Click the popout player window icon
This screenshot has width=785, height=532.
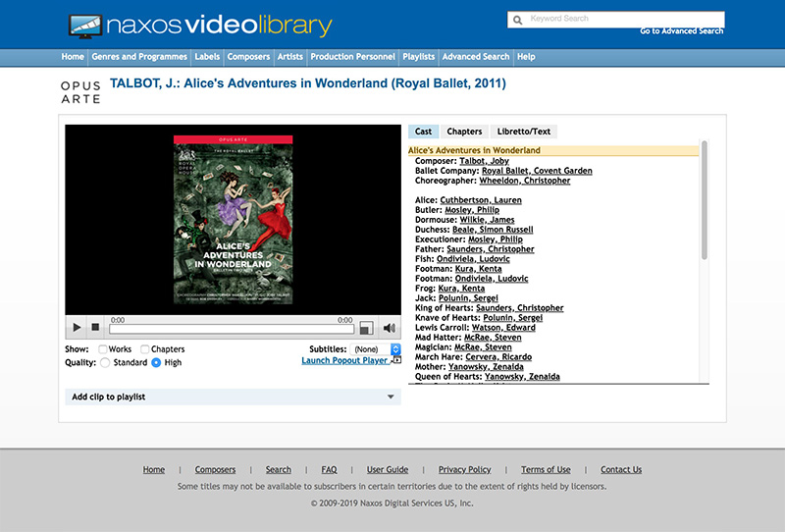click(x=396, y=360)
